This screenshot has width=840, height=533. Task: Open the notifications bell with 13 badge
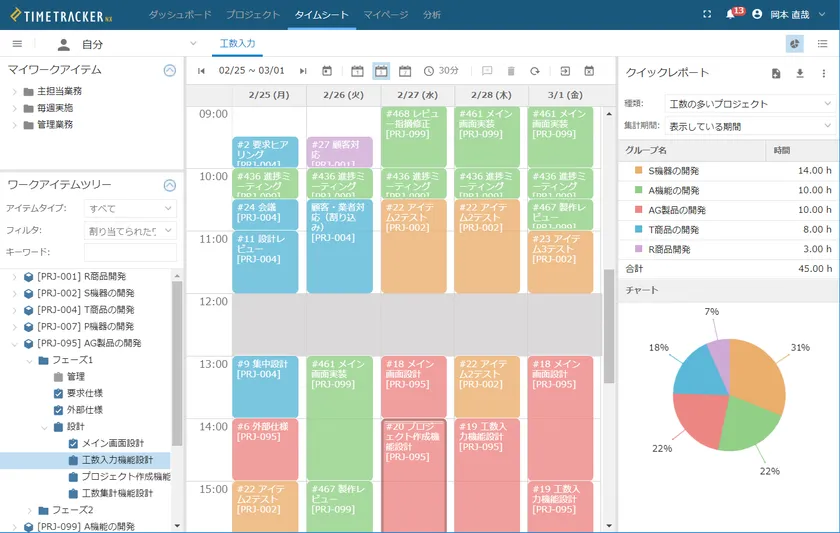coord(732,15)
